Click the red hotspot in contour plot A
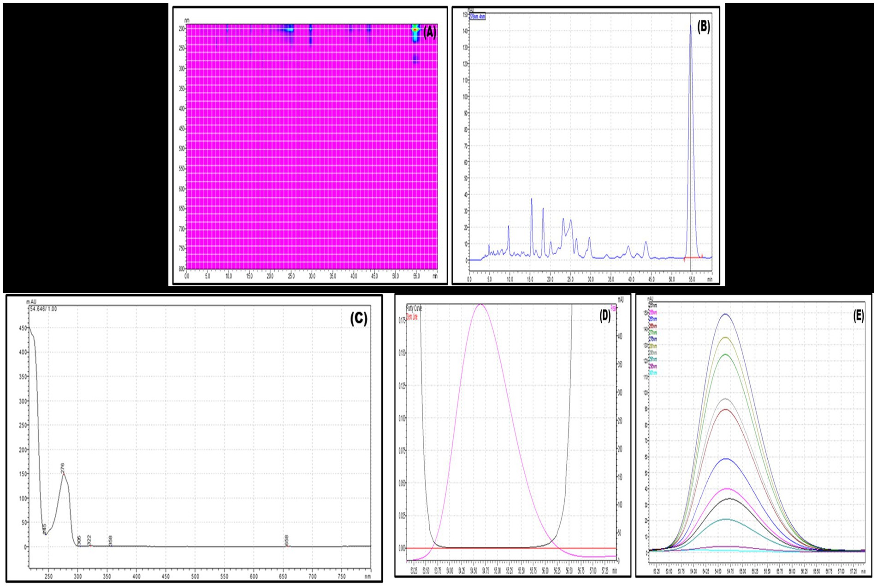 (x=415, y=30)
